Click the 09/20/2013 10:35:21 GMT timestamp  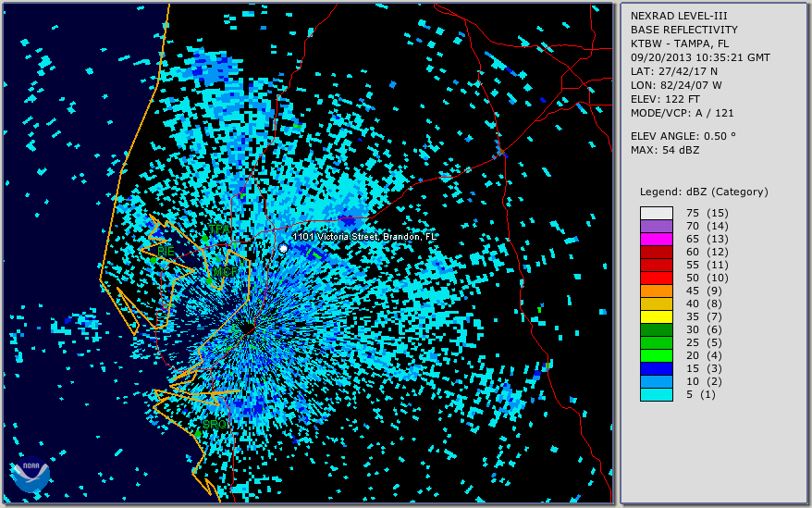click(x=700, y=57)
